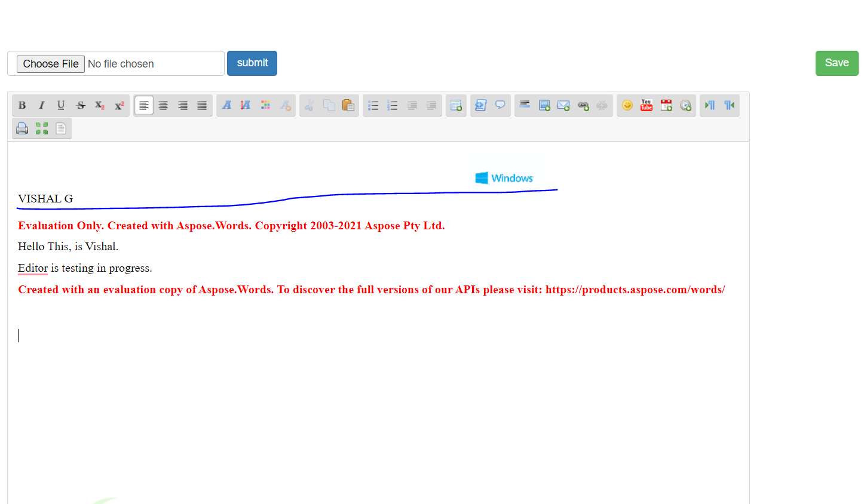The height and width of the screenshot is (504, 867).
Task: Center align the text
Action: tap(163, 106)
